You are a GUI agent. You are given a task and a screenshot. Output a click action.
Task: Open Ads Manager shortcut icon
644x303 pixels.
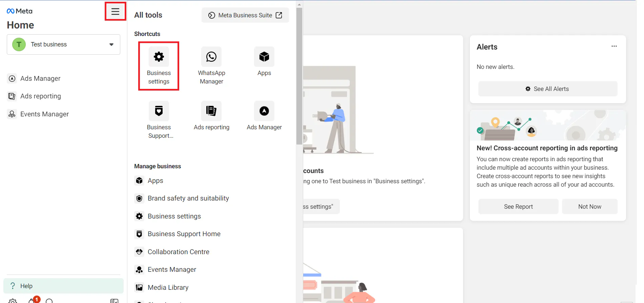pos(264,111)
